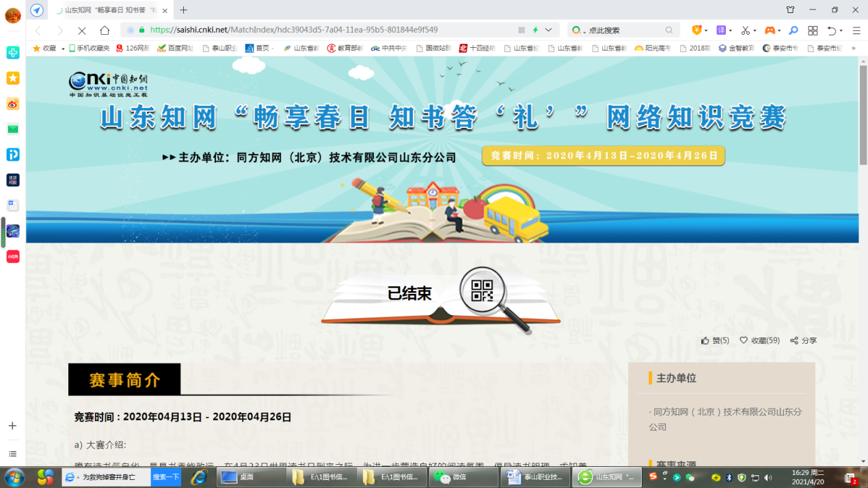This screenshot has height=488, width=868.
Task: Click the scissors screenshot tool icon
Action: pos(745,30)
